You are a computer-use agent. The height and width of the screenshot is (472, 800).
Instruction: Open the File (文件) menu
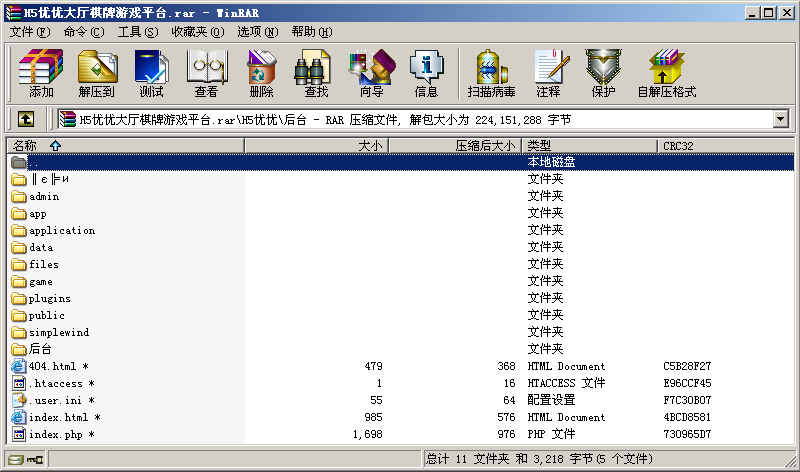coord(30,32)
